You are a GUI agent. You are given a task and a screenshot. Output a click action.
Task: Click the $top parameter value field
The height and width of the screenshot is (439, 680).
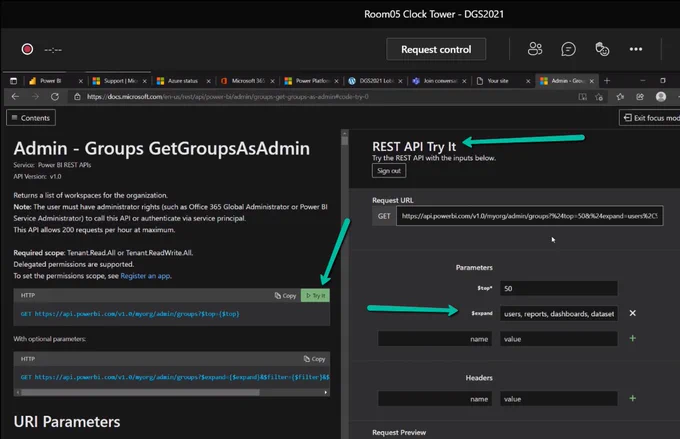click(559, 288)
